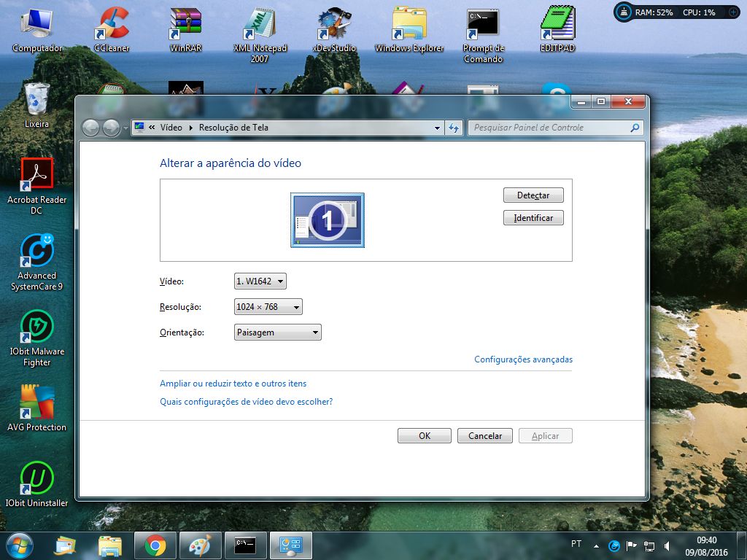
Task: Select monitor 1 thumbnail
Action: (x=328, y=220)
